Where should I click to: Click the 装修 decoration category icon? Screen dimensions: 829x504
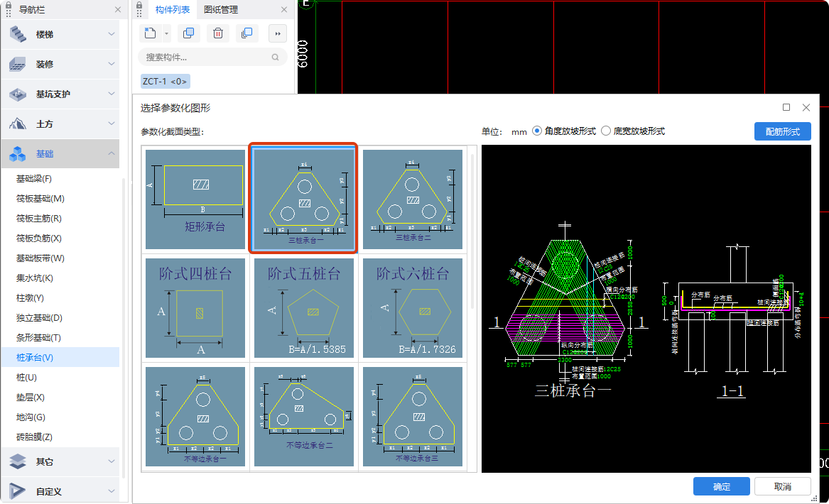18,64
